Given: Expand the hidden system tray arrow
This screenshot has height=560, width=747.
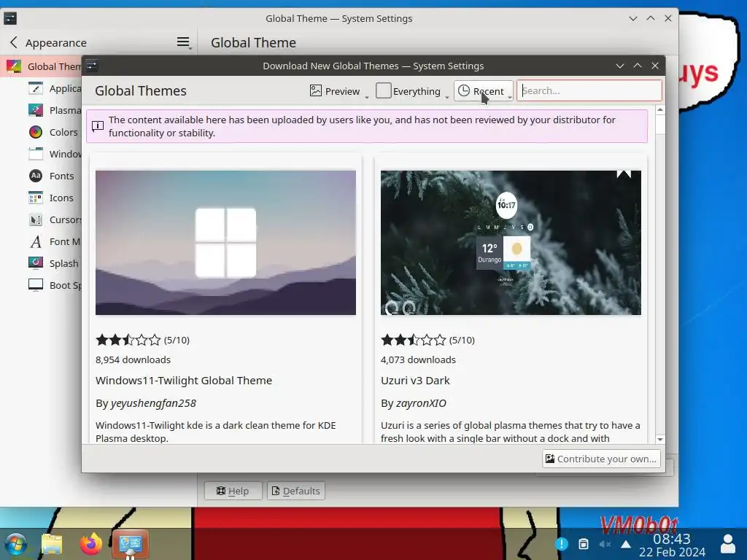Looking at the screenshot, I should [626, 544].
